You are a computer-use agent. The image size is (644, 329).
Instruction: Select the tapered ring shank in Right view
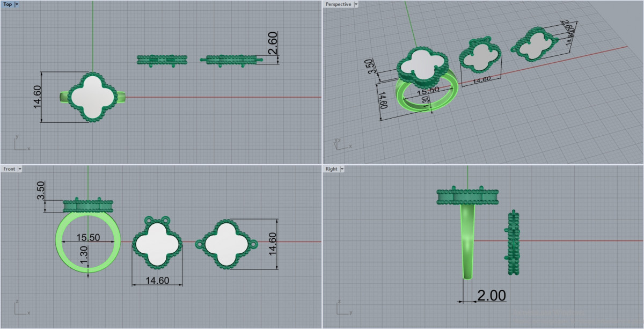468,242
